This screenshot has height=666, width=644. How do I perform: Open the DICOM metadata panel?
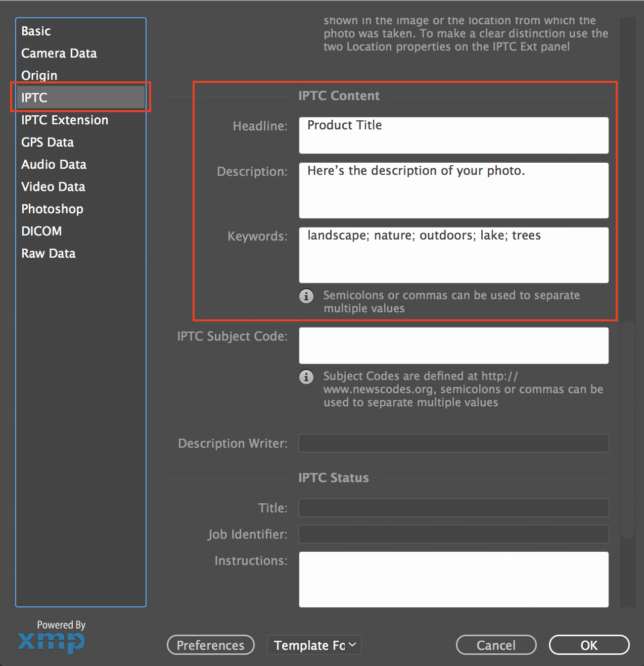coord(41,231)
